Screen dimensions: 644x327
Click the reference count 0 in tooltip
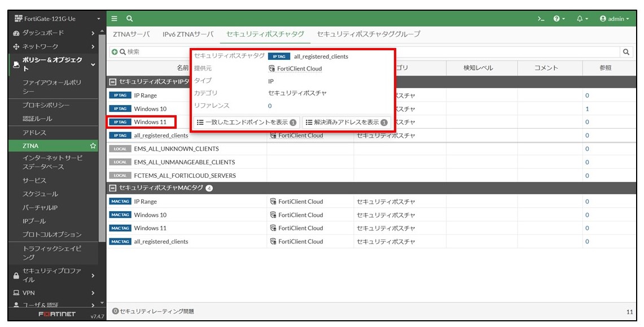click(x=270, y=106)
